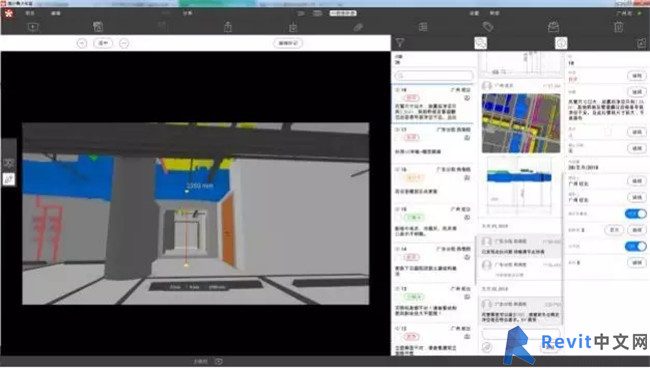Click the edit button beside the red status value

637,76
